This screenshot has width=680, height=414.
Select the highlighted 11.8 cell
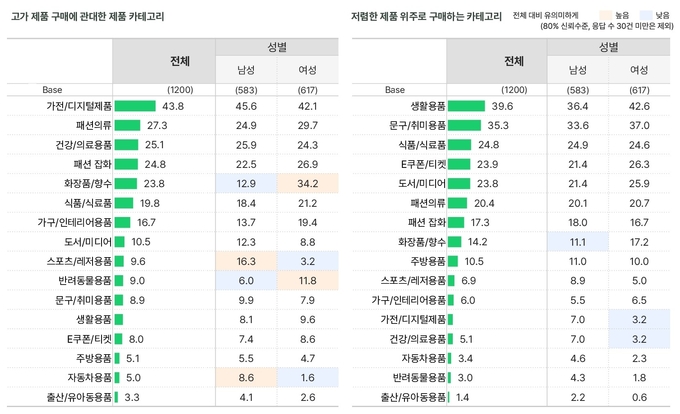click(x=308, y=280)
